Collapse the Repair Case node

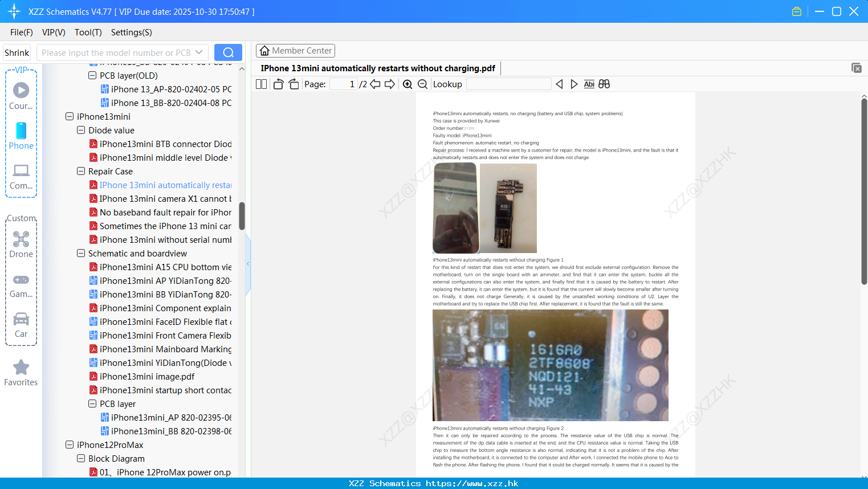pos(81,171)
